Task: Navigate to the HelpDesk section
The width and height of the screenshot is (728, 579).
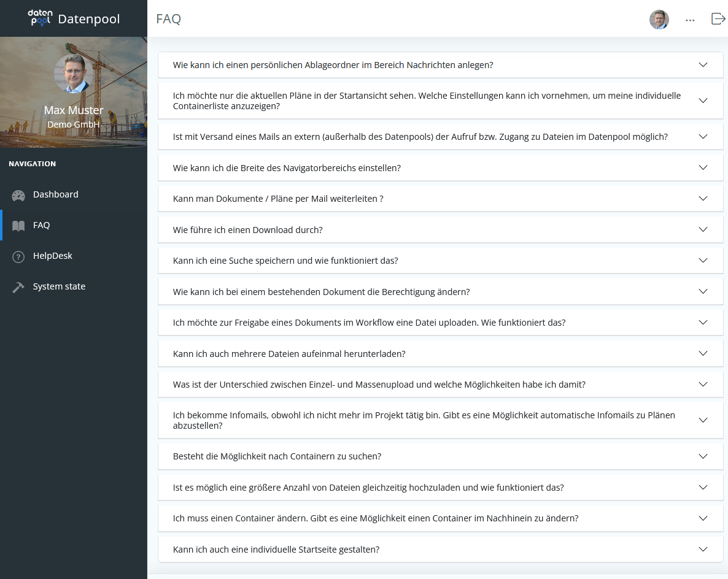Action: tap(52, 256)
